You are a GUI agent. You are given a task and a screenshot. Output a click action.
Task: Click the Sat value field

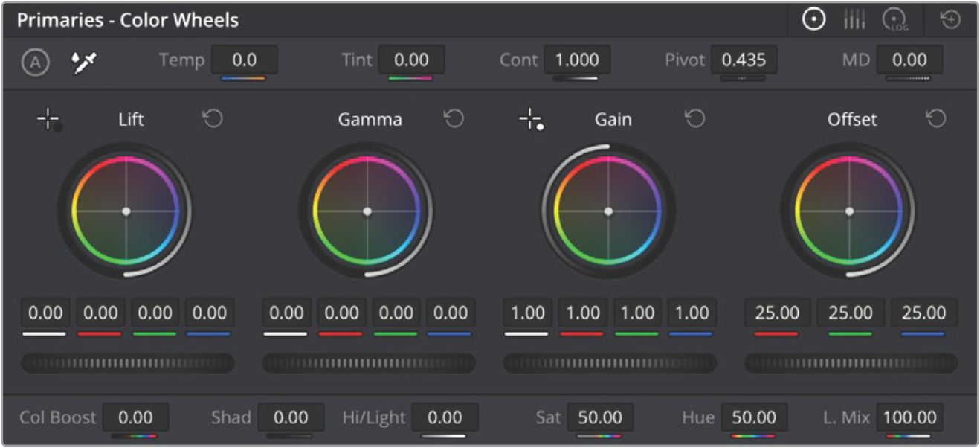[600, 417]
